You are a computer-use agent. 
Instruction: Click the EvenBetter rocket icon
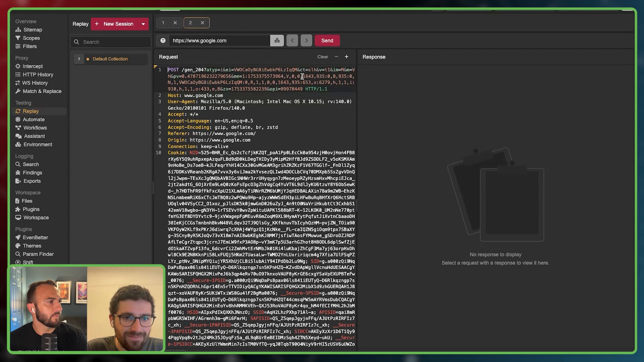tap(18, 238)
